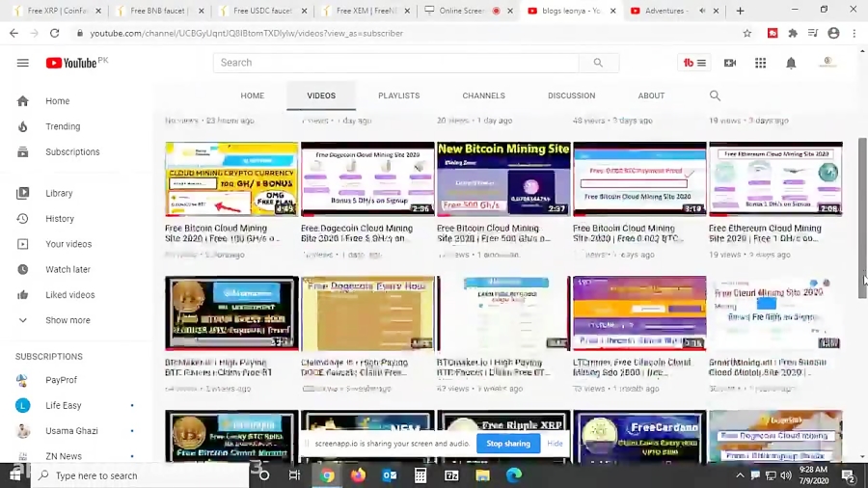
Task: Open Free Dogecoin Cloud Mining Site thumbnail
Action: 367,179
